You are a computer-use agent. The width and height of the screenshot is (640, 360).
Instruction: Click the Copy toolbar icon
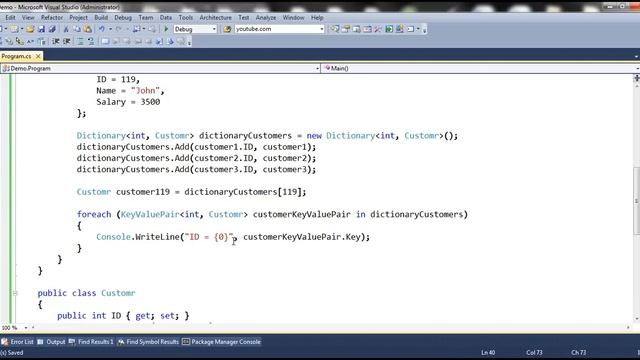[x=77, y=29]
